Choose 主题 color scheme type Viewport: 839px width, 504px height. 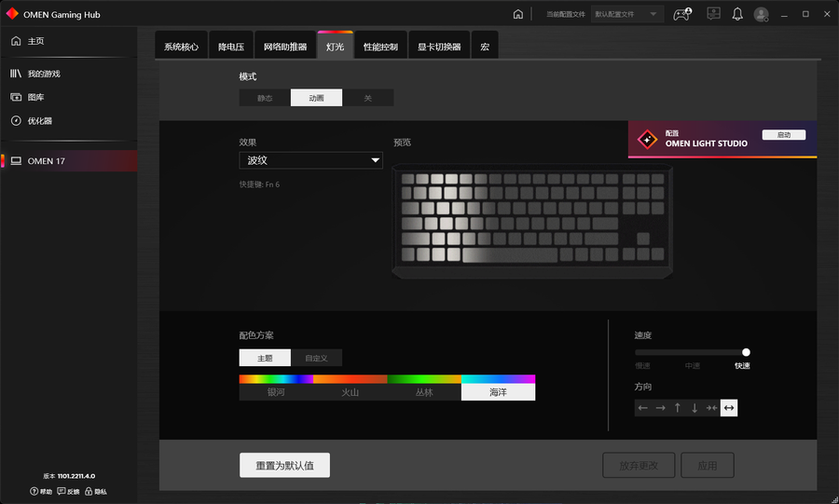[x=265, y=358]
